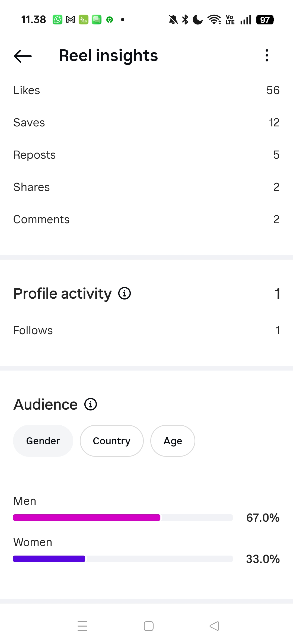Screen dimensions: 293x644
Task: Tap the Men percentage bar
Action: 123,518
